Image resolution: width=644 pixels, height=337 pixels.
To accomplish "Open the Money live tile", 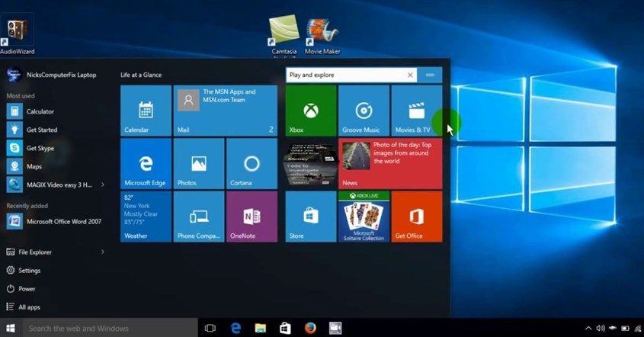I will click(311, 164).
